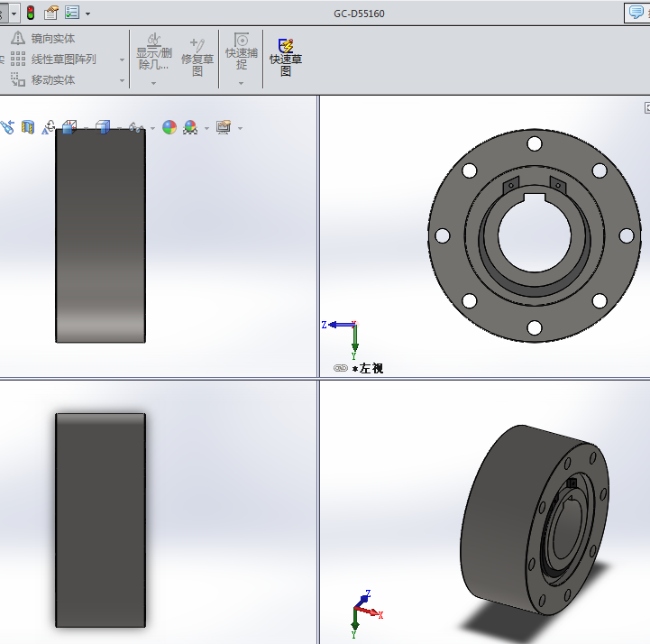Click the Previous View icon
This screenshot has height=644, width=650.
pyautogui.click(x=7, y=127)
